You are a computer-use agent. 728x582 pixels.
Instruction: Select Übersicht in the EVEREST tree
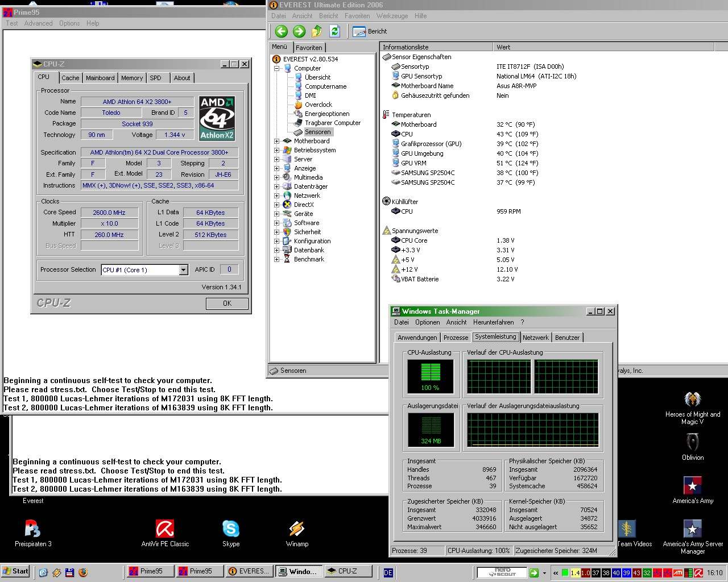coord(317,77)
